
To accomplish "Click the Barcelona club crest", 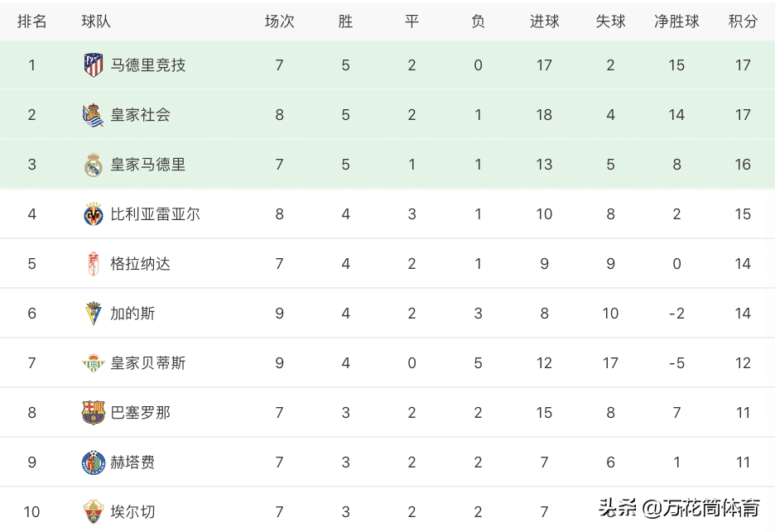I will click(93, 413).
